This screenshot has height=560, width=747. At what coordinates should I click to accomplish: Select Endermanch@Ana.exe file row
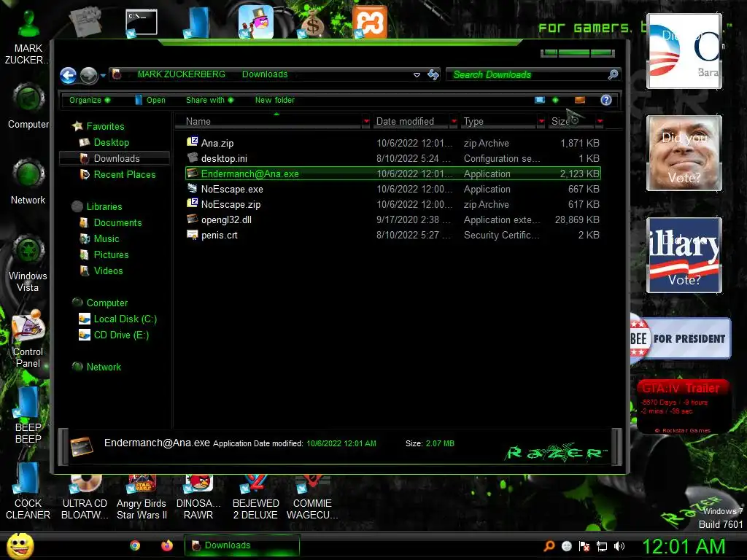point(393,174)
